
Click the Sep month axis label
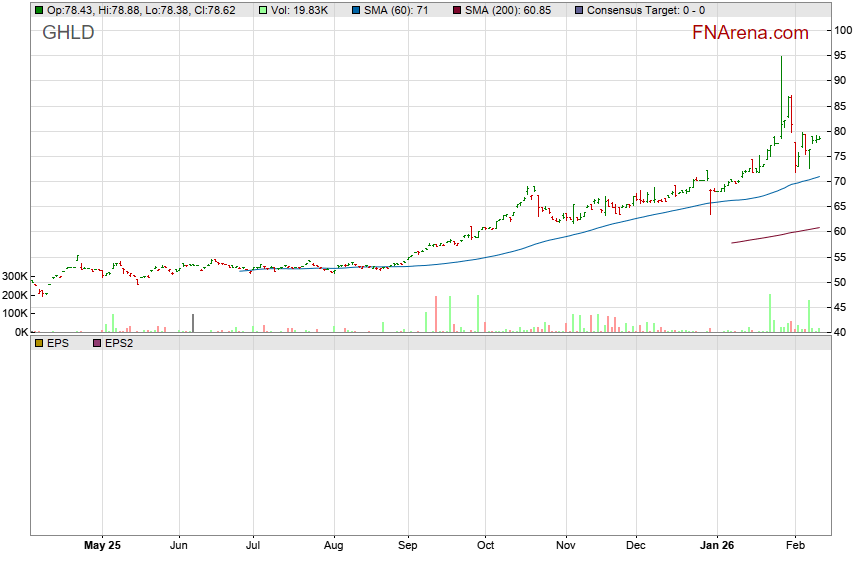click(408, 546)
